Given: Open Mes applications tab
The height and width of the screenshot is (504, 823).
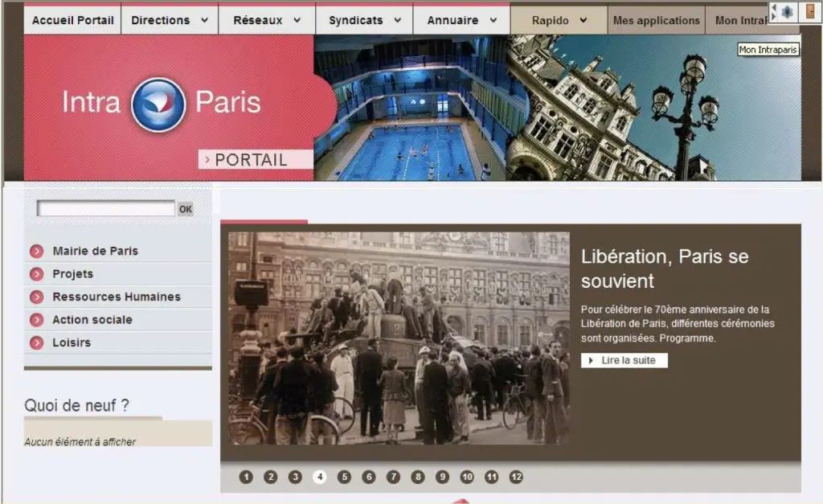Looking at the screenshot, I should (x=656, y=20).
